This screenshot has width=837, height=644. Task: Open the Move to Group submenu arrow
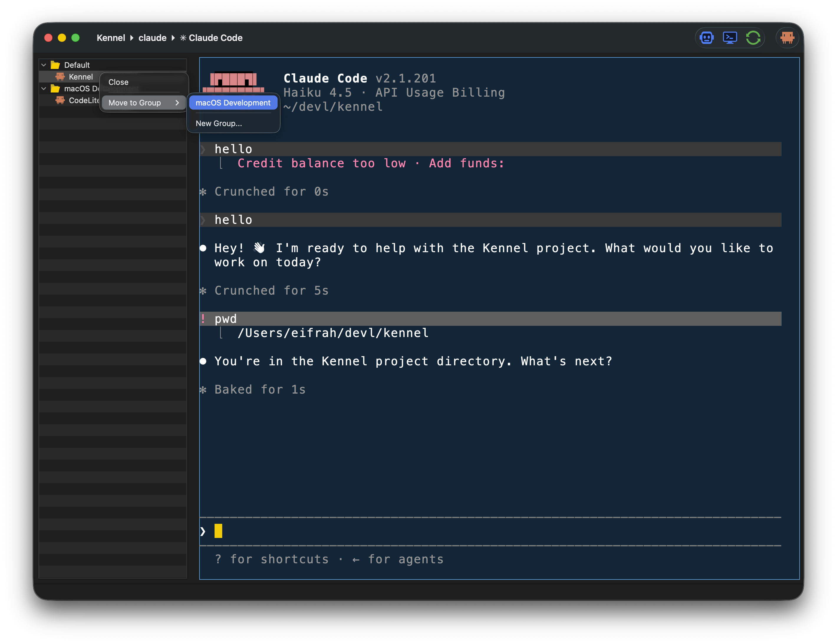tap(177, 103)
